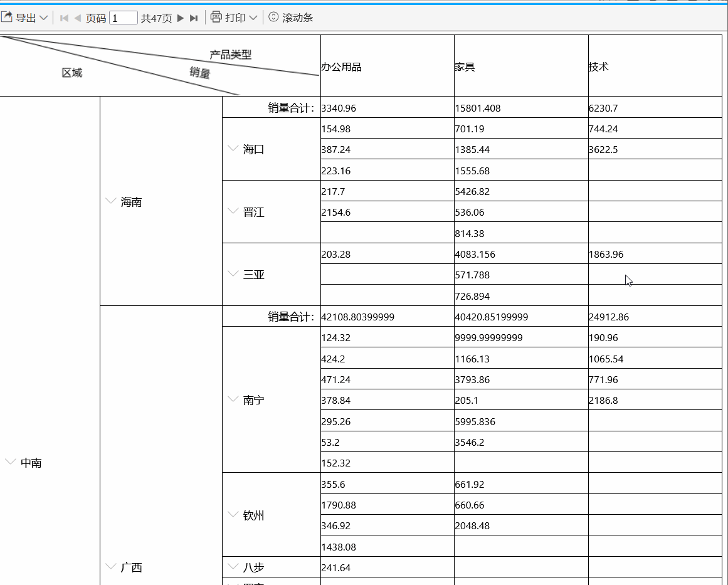Select the cell with value 2048.48
Viewport: 728px width, 585px height.
521,525
